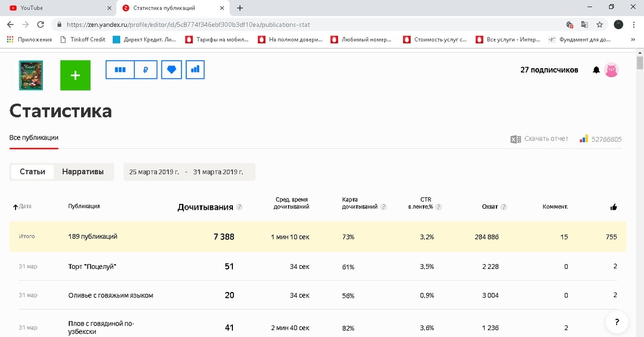The height and width of the screenshot is (337, 644).
Task: Click the translate page icon
Action: point(585,25)
